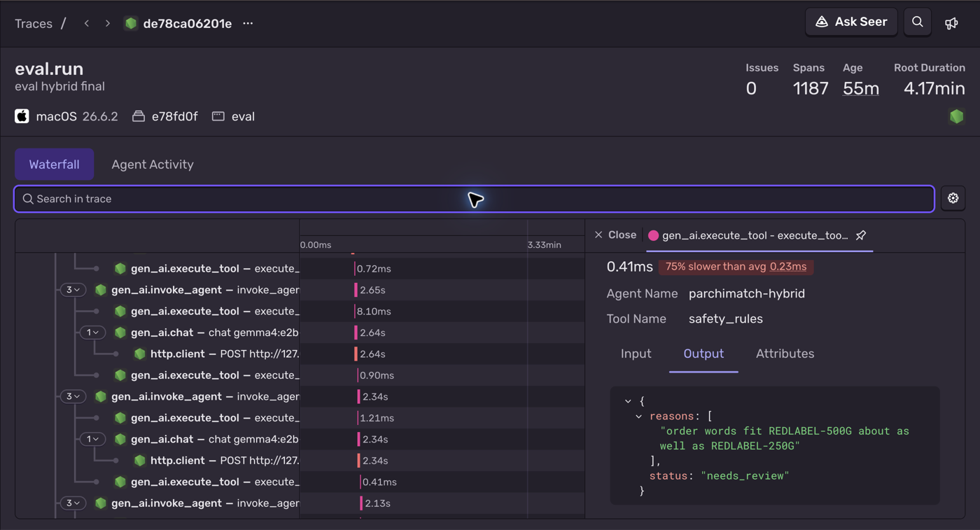980x530 pixels.
Task: Go to next trace arrow
Action: click(x=108, y=23)
